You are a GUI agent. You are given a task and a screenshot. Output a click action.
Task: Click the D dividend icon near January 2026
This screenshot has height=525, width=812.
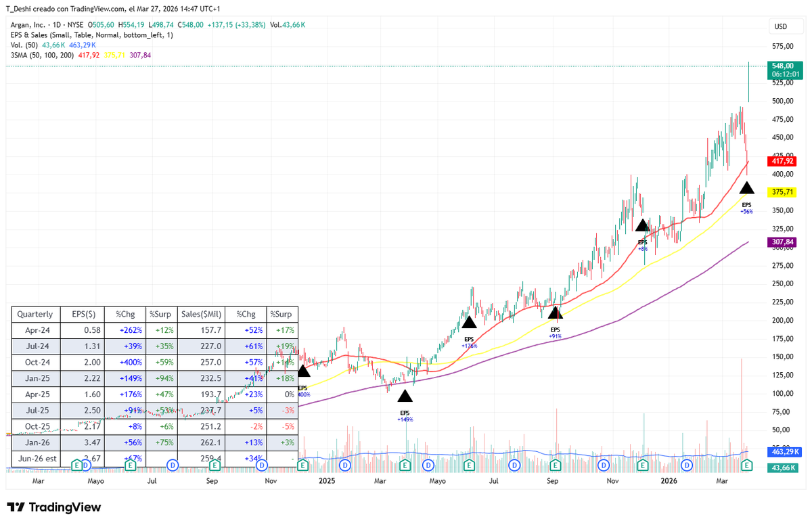[687, 465]
